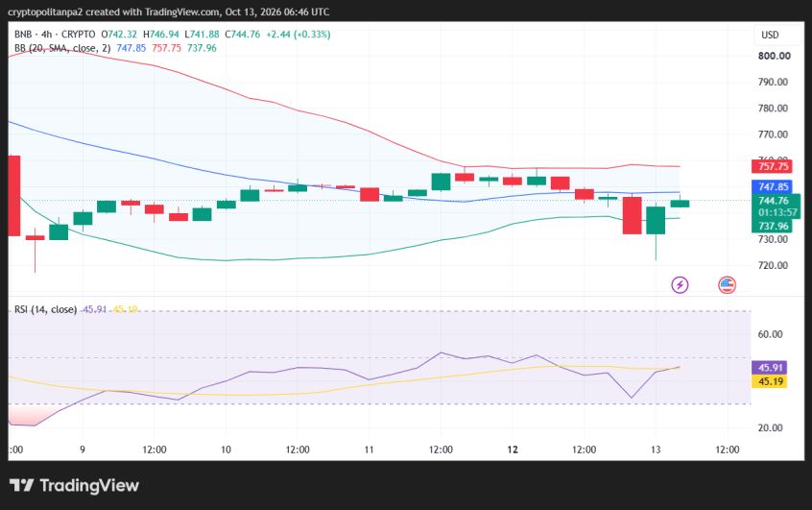Viewport: 812px width, 510px height.
Task: Click the L741.88 low value in legend
Action: click(x=202, y=35)
